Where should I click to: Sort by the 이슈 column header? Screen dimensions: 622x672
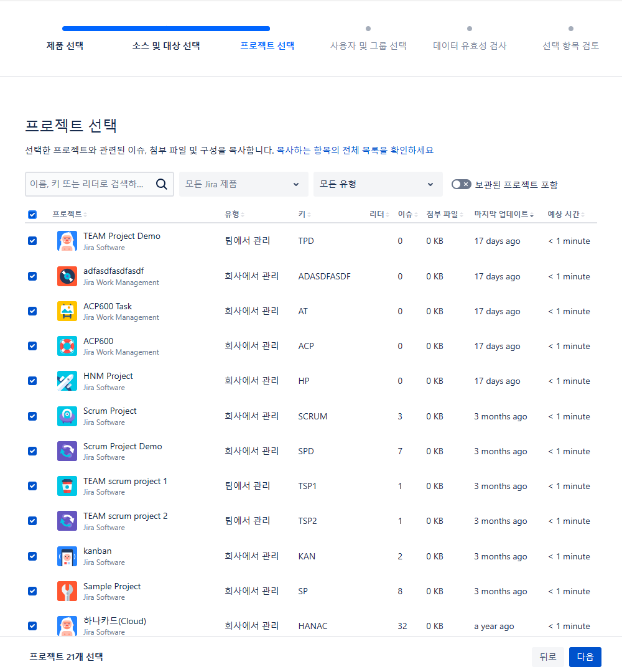(408, 214)
